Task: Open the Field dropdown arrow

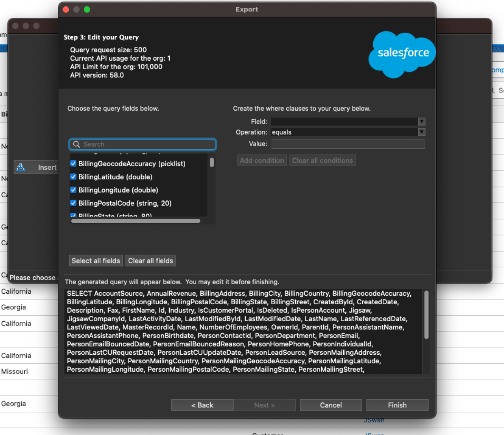Action: pyautogui.click(x=422, y=122)
